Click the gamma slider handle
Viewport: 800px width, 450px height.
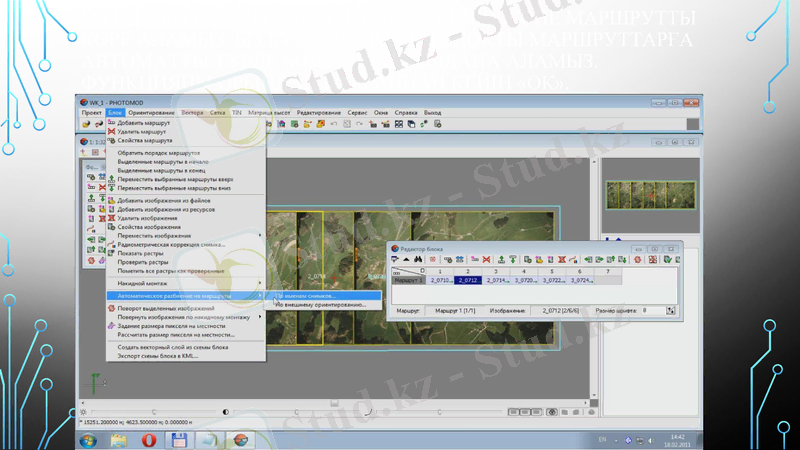coord(439,412)
